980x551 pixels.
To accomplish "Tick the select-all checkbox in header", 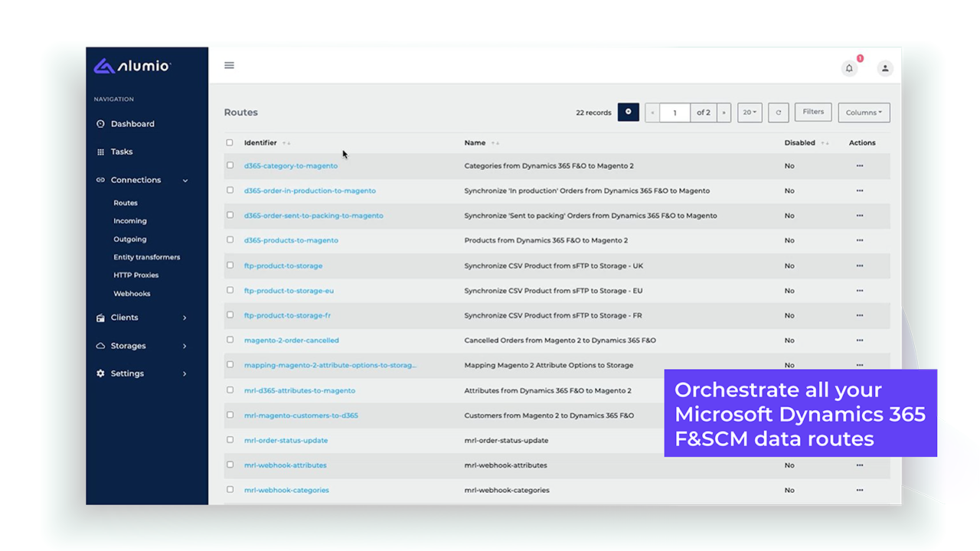I will point(230,142).
